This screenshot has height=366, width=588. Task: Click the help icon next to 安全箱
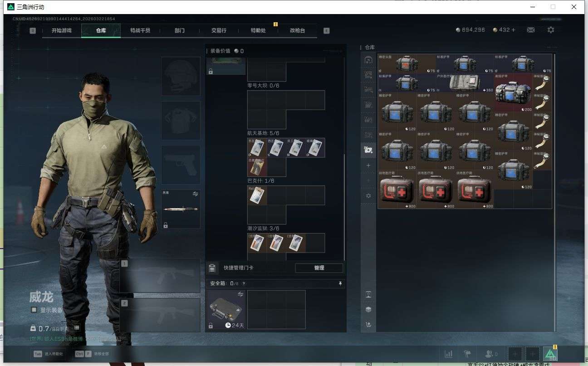pyautogui.click(x=244, y=284)
